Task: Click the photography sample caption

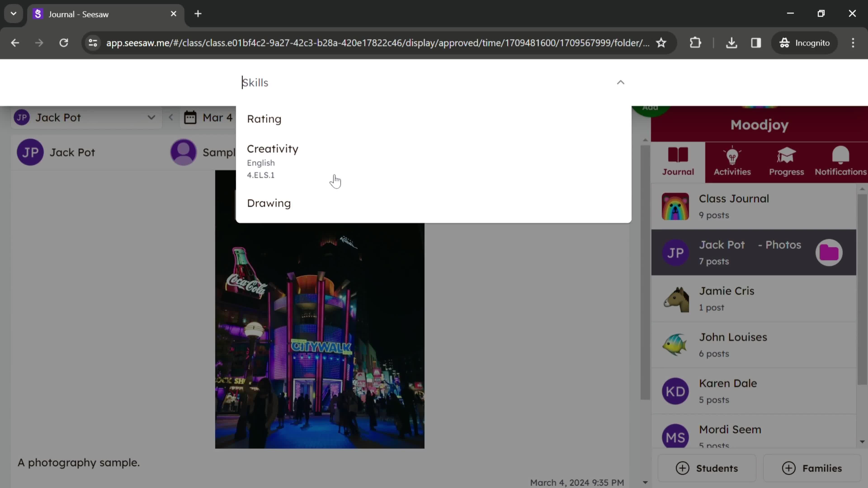Action: coord(78,463)
